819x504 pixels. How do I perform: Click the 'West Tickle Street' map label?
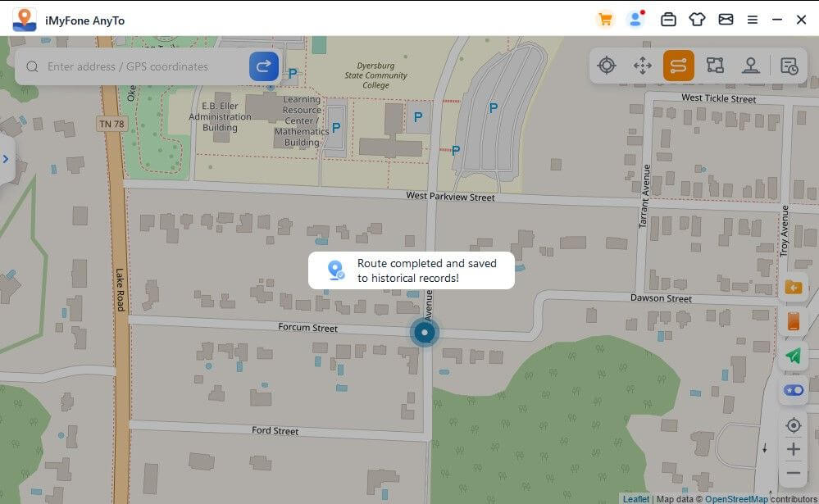(719, 98)
